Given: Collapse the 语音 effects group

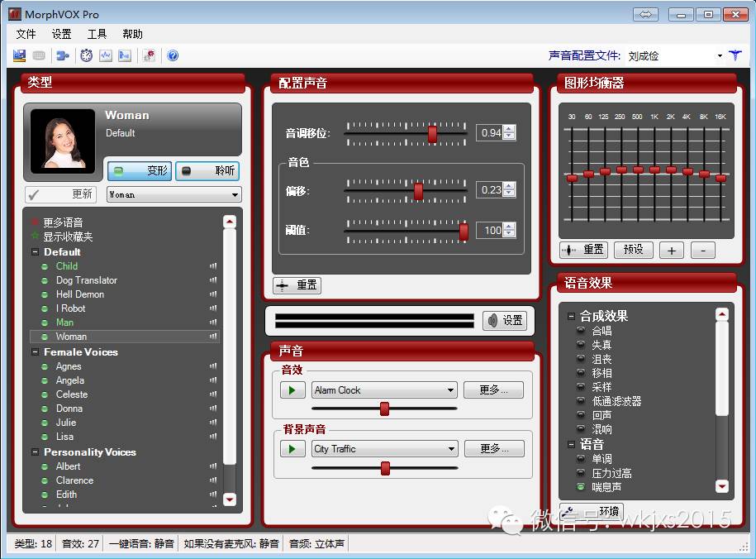Looking at the screenshot, I should pyautogui.click(x=572, y=445).
